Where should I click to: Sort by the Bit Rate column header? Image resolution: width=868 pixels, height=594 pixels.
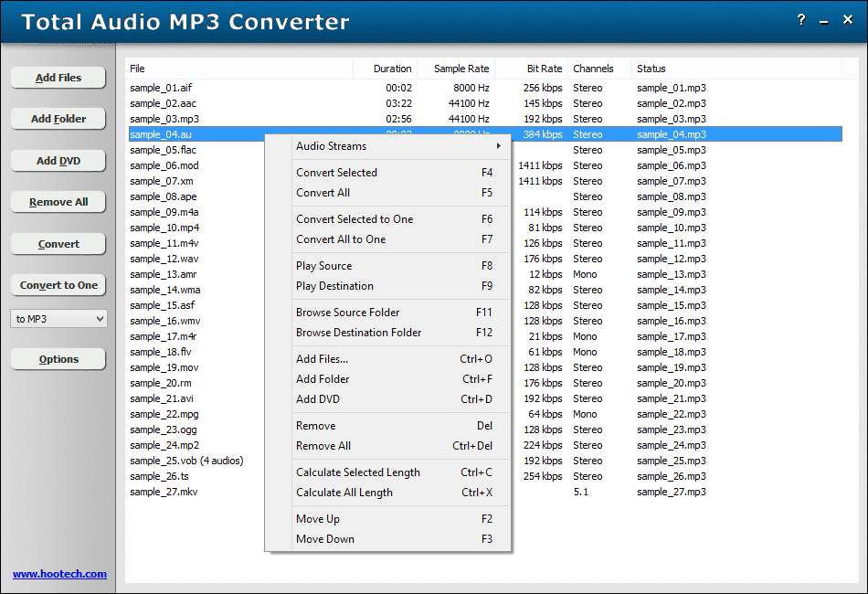pyautogui.click(x=532, y=69)
